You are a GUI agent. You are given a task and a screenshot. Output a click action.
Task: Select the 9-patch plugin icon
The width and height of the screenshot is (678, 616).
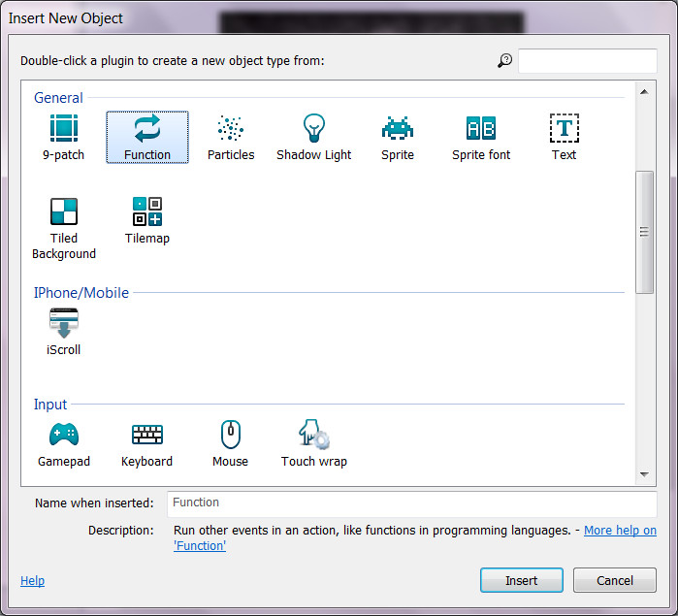pos(64,129)
